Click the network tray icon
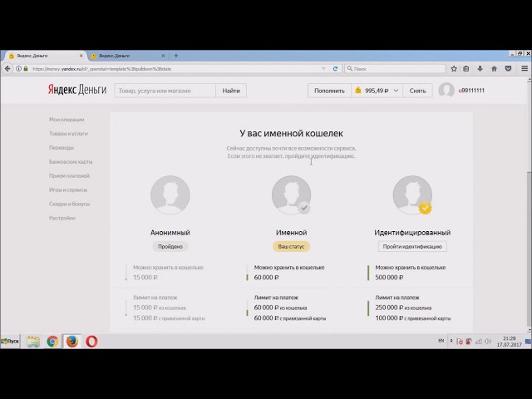Image resolution: width=532 pixels, height=399 pixels. click(x=479, y=342)
